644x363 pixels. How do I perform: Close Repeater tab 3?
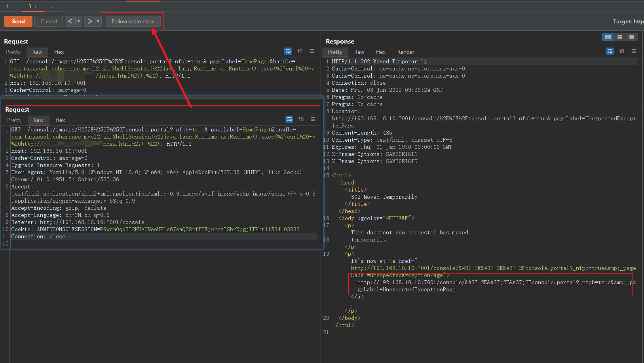pos(36,6)
